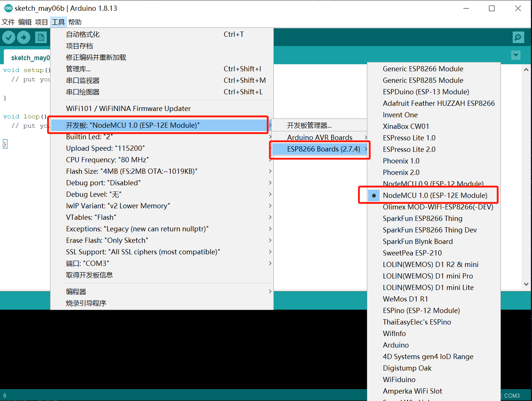
Task: Expand the SSL Support submenu
Action: point(162,252)
